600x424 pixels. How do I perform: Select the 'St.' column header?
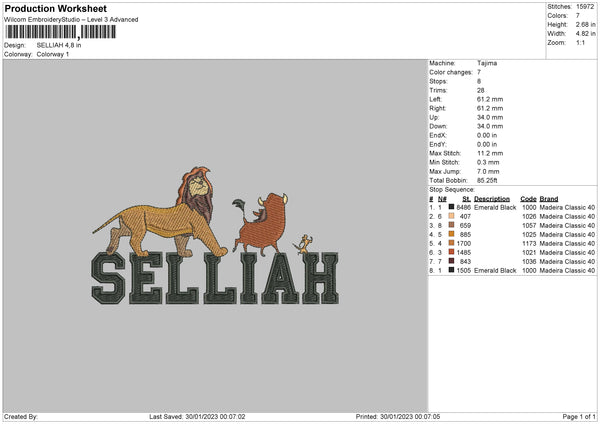tap(466, 199)
